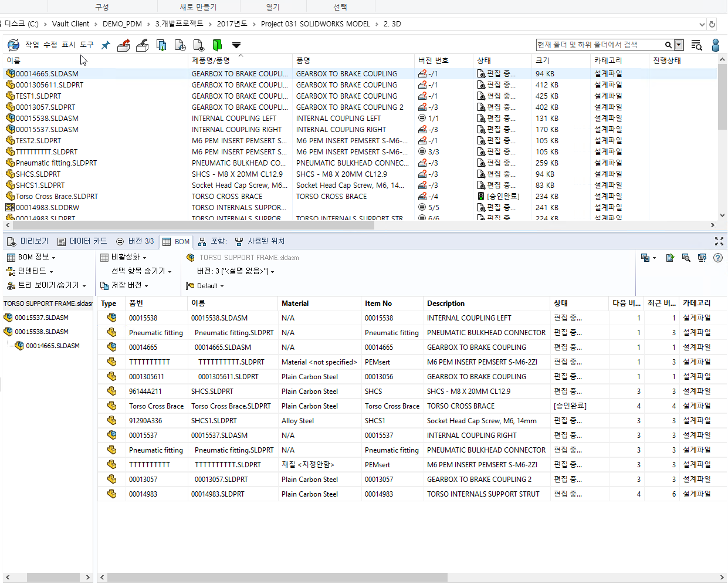Click the green change state door icon
Viewport: 728px width, 587px height.
pos(217,45)
